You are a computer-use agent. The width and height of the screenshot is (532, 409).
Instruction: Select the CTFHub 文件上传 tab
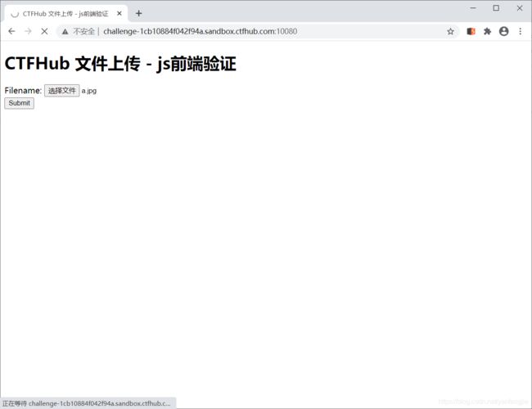pos(65,14)
